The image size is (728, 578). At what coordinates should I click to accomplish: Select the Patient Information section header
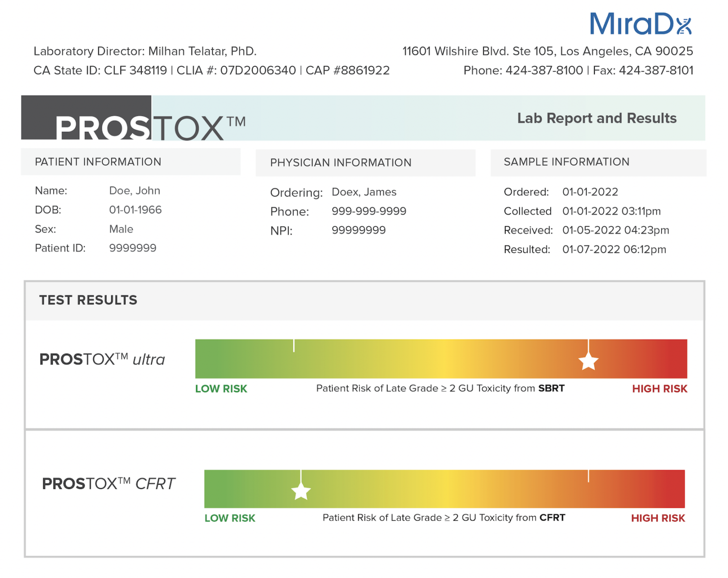click(98, 162)
